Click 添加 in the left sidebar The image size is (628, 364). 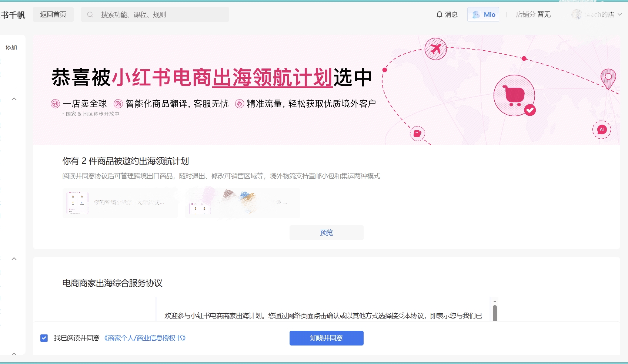[11, 47]
